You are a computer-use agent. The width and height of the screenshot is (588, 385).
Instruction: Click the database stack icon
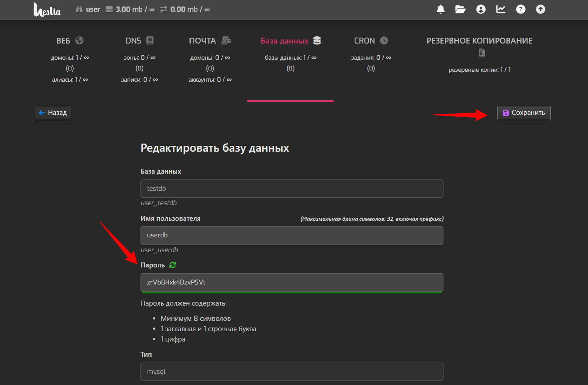coord(317,41)
